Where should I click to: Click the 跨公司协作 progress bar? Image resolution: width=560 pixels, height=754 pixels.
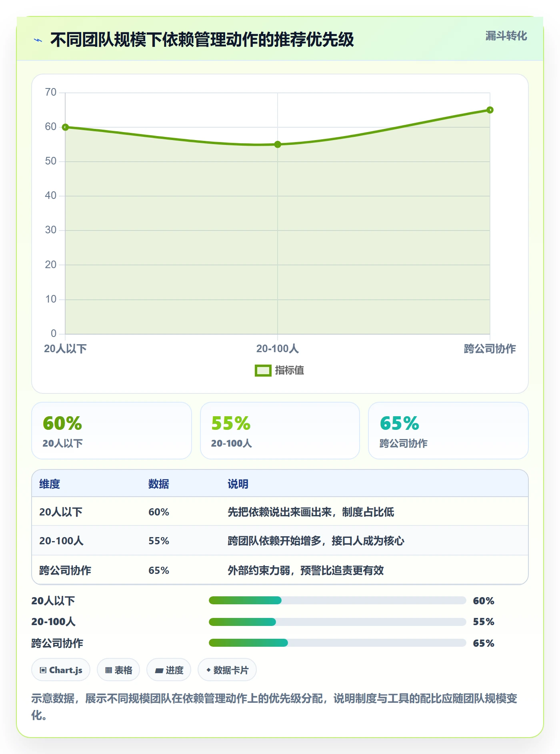pos(337,643)
